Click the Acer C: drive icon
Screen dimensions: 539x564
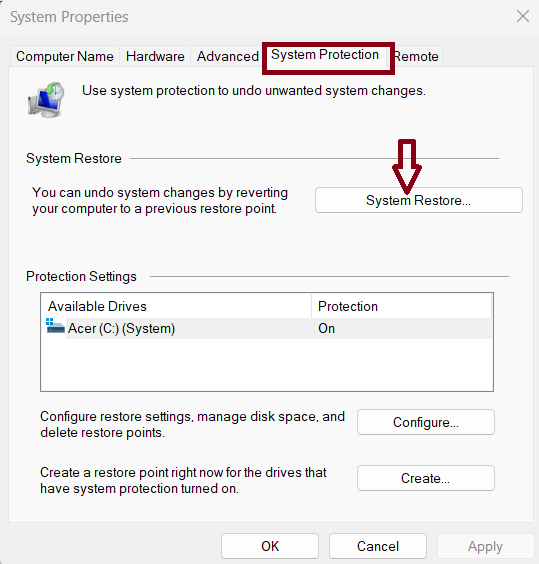[x=55, y=326]
